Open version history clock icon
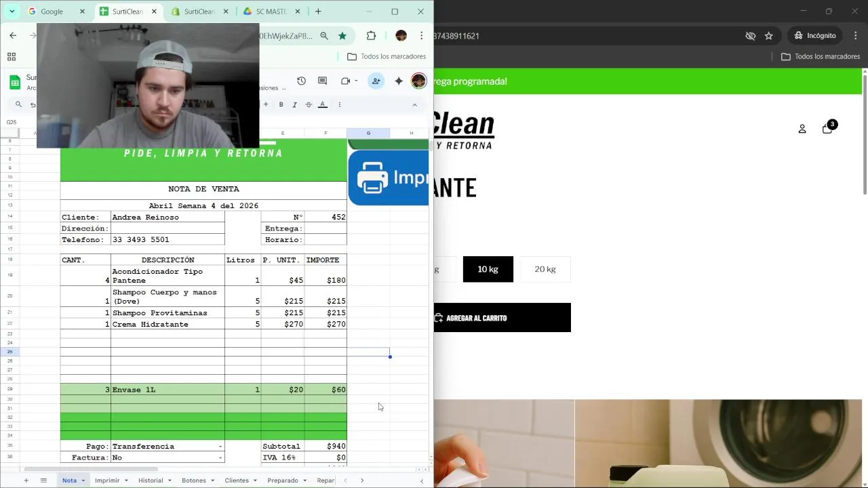 301,81
